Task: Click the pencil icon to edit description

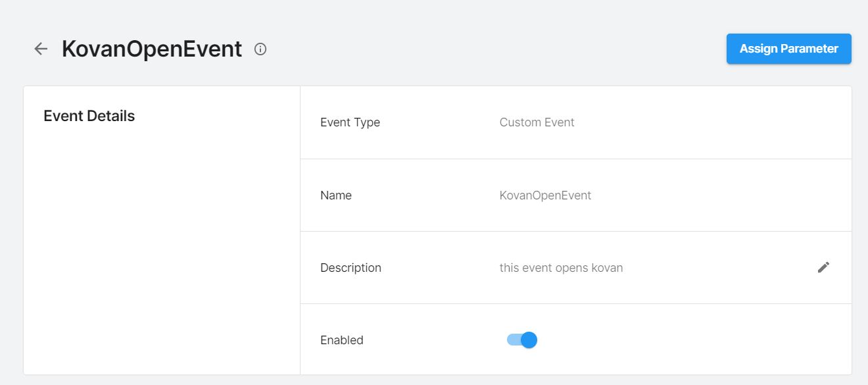Action: [x=823, y=267]
